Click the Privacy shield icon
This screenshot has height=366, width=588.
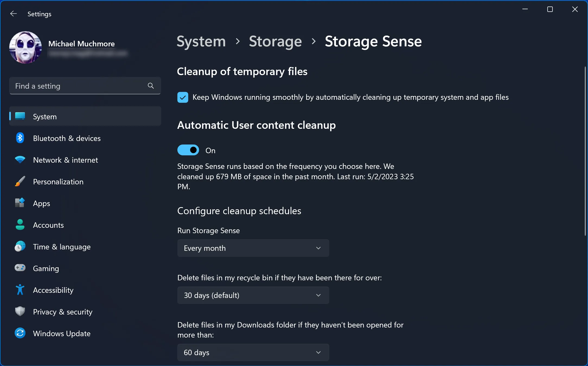(20, 312)
